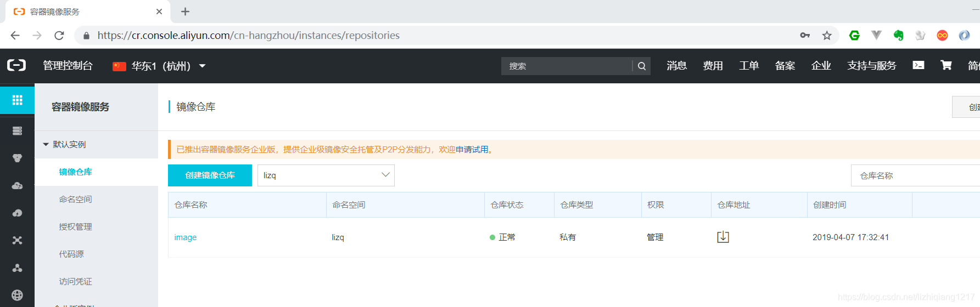
Task: Close the 容器镜像服务 browser tab
Action: 159,12
